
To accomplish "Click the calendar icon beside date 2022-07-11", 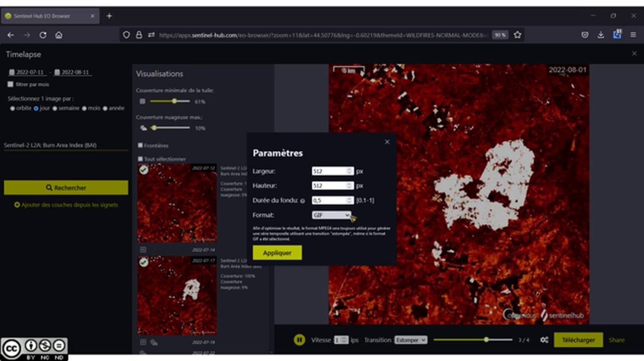I will click(13, 72).
